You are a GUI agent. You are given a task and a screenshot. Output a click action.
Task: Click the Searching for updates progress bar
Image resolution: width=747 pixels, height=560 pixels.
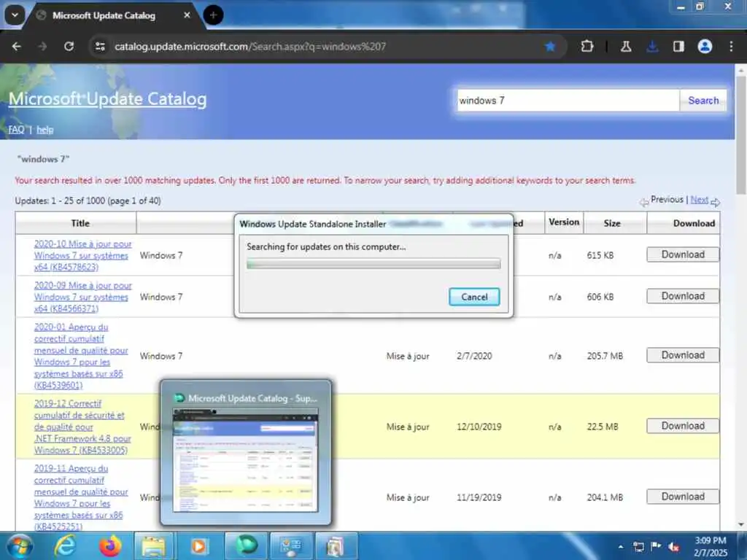tap(373, 264)
